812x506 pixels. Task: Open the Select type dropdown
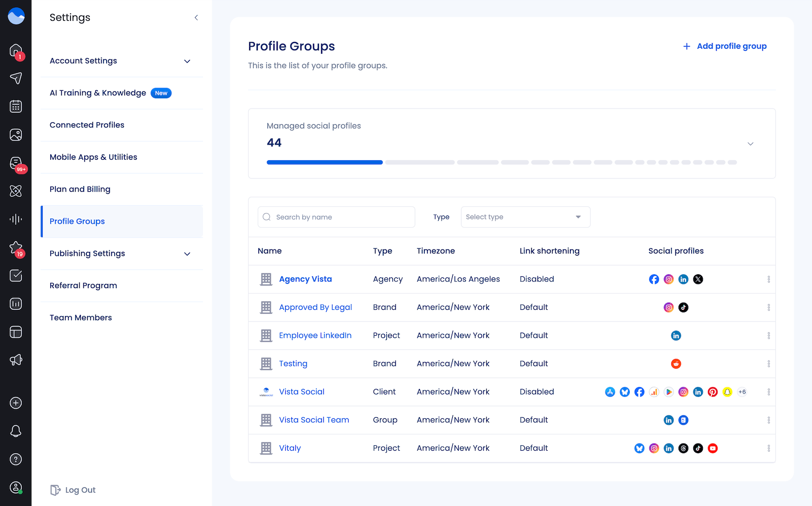pos(525,217)
